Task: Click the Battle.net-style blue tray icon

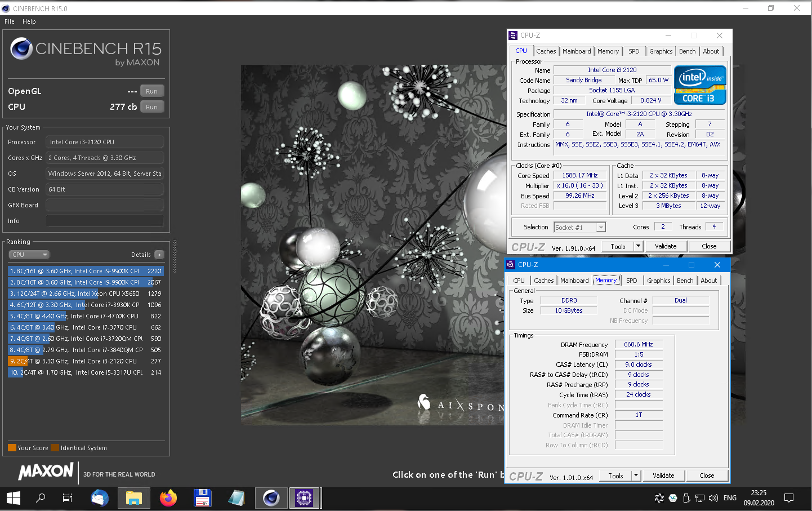Action: pyautogui.click(x=673, y=498)
